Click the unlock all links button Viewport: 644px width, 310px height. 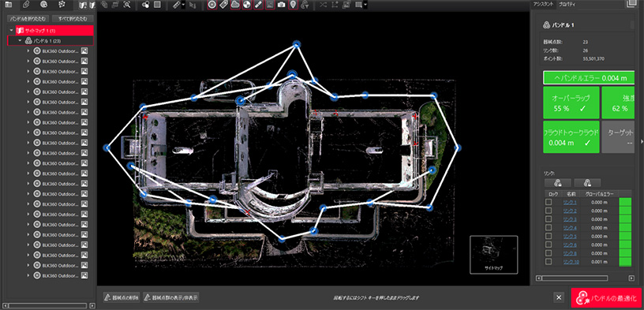(587, 183)
